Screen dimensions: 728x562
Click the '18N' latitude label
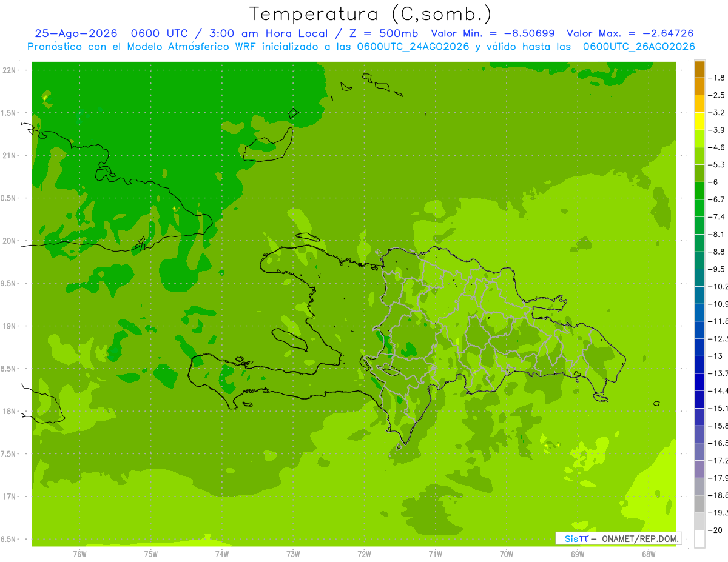10,411
